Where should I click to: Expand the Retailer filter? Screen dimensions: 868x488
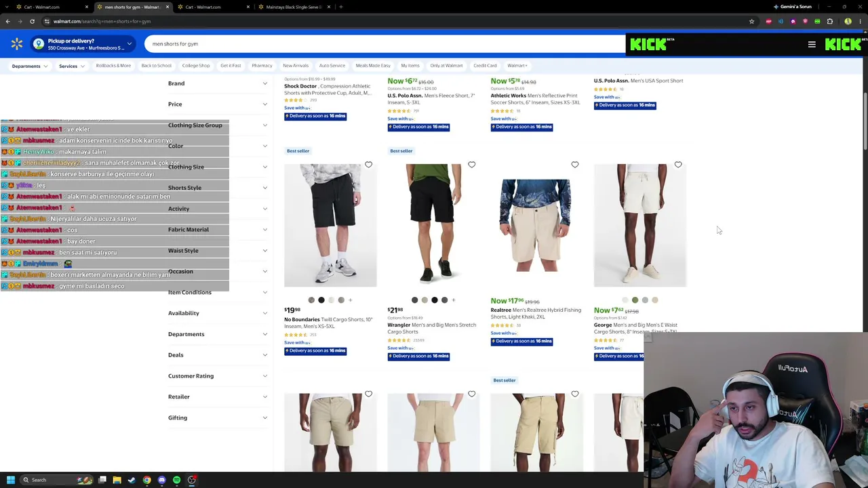[x=218, y=396]
